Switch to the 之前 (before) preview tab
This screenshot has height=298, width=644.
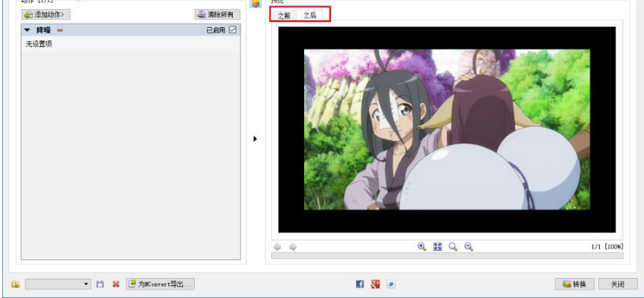tap(284, 16)
